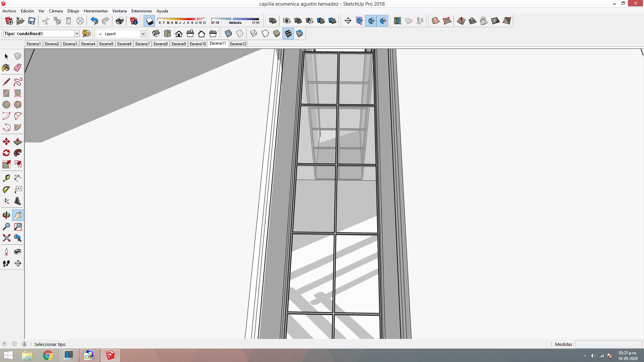Viewport: 644px width, 362px height.
Task: Toggle shadows on or off
Action: pos(150,21)
